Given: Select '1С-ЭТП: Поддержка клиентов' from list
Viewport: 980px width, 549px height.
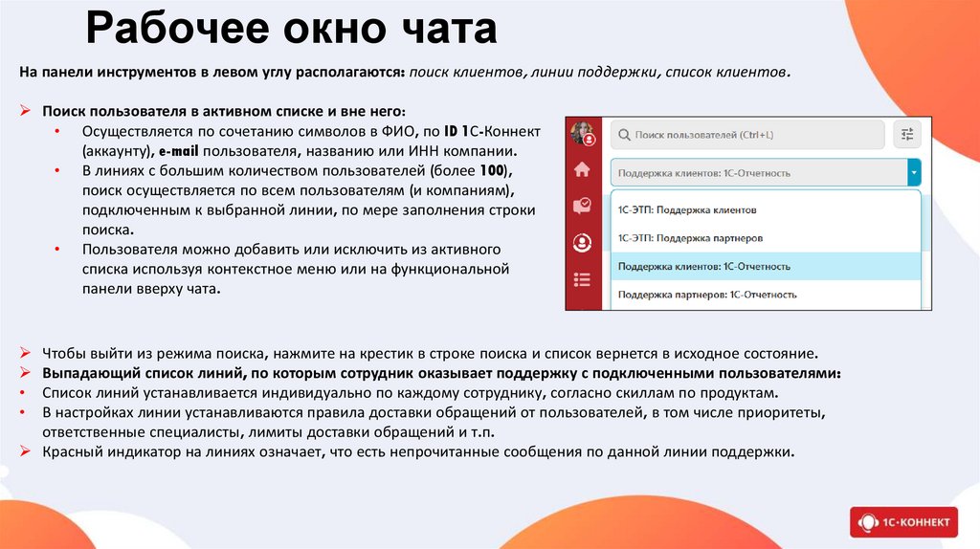Looking at the screenshot, I should pyautogui.click(x=765, y=209).
